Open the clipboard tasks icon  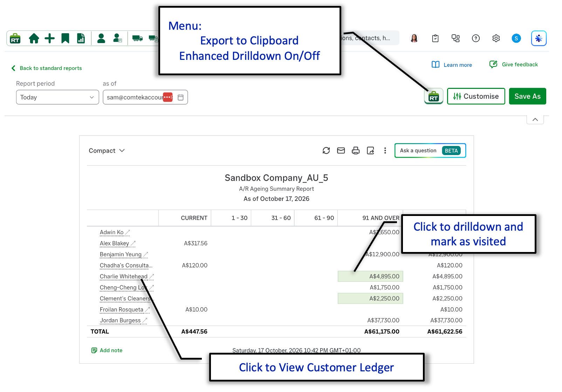coord(435,38)
